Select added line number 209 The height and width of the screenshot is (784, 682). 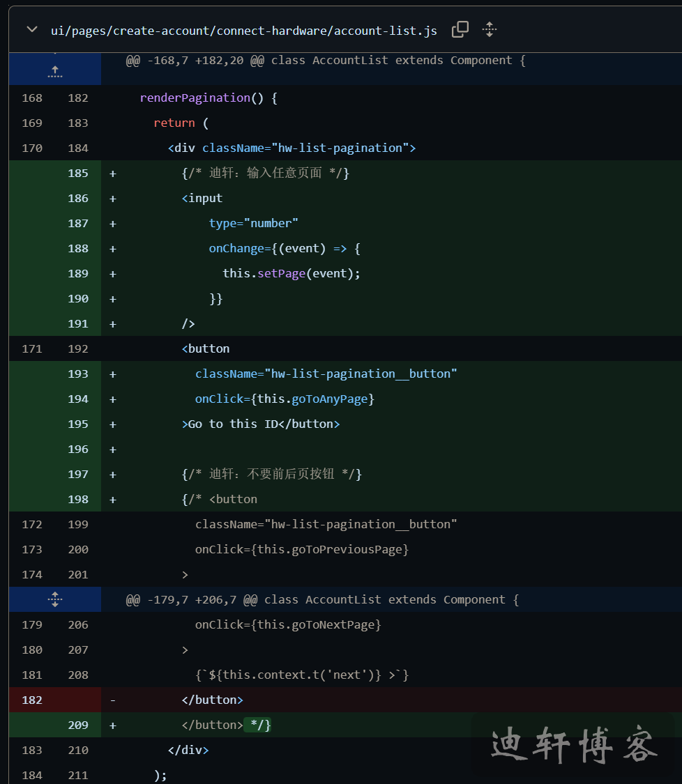78,725
